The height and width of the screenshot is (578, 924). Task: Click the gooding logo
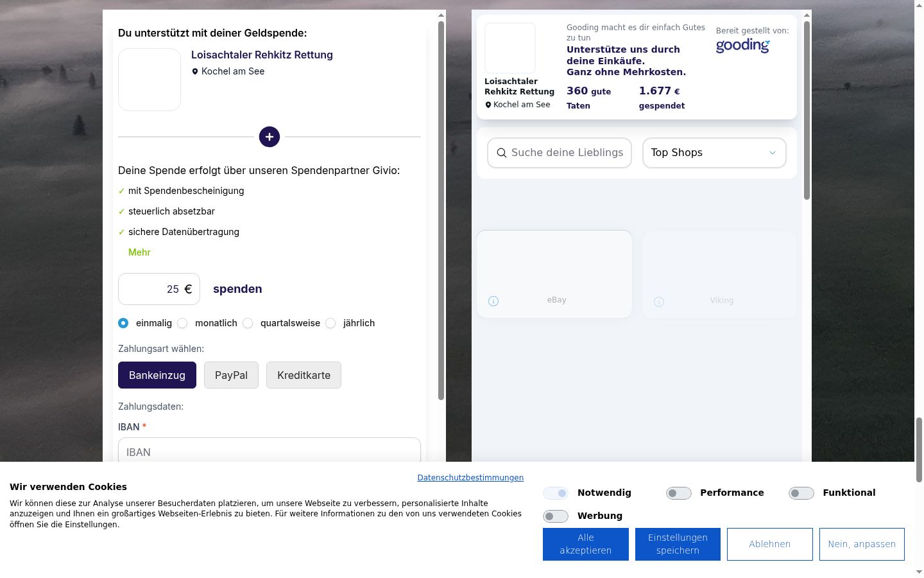point(742,46)
